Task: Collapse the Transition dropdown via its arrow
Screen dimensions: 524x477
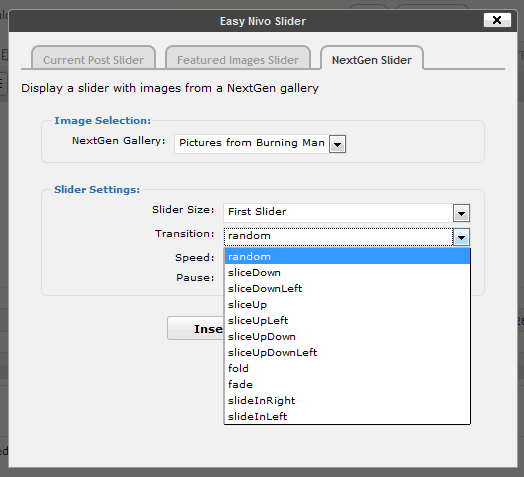Action: 462,237
